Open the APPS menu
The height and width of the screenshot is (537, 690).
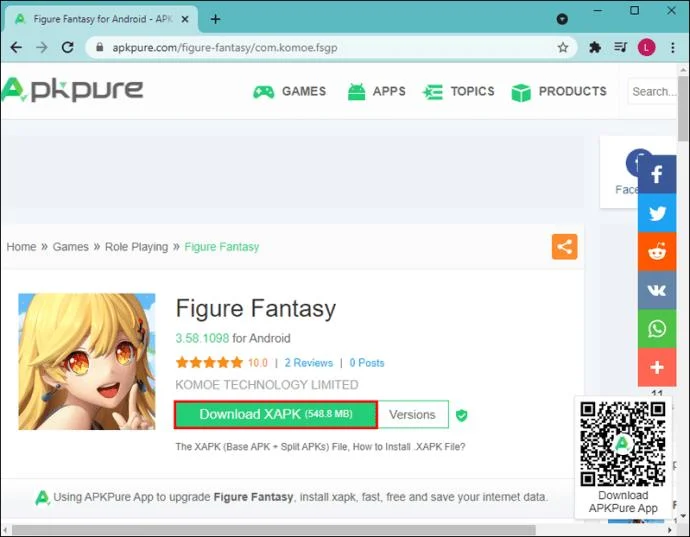point(376,92)
